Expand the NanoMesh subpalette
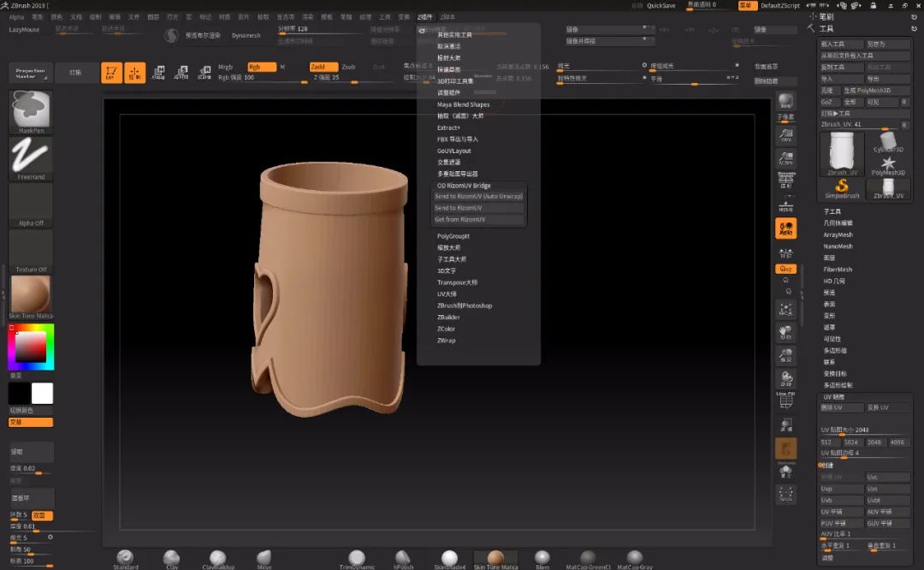The width and height of the screenshot is (924, 570). 838,246
